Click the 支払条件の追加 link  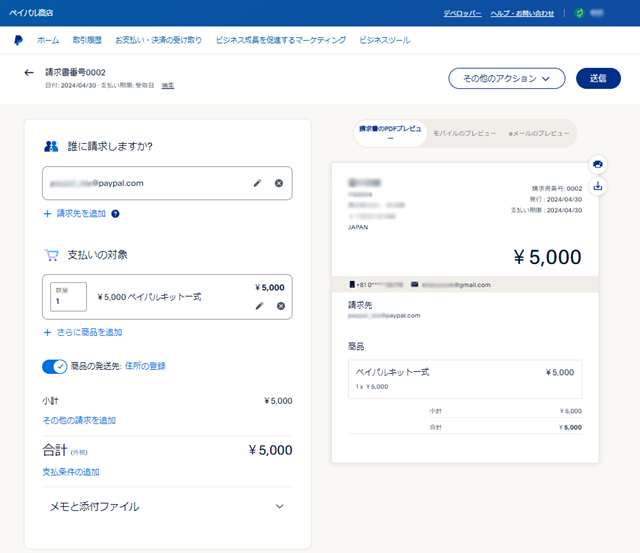click(x=70, y=472)
